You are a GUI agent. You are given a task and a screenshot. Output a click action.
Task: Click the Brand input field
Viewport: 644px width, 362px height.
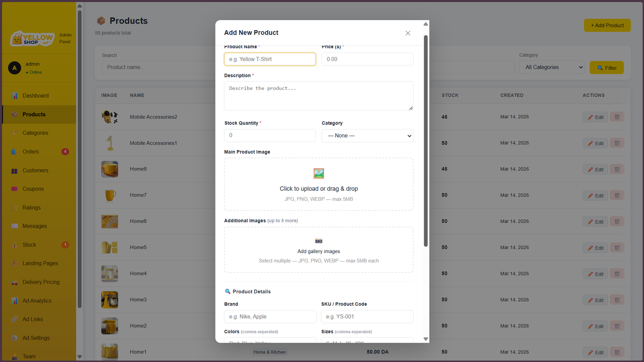point(270,317)
